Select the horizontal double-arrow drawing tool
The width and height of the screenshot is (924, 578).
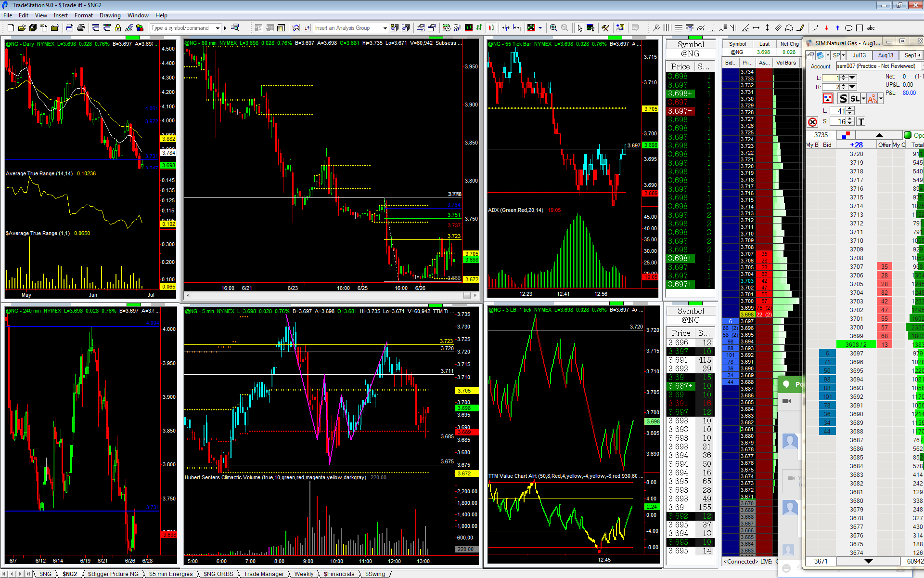point(756,28)
